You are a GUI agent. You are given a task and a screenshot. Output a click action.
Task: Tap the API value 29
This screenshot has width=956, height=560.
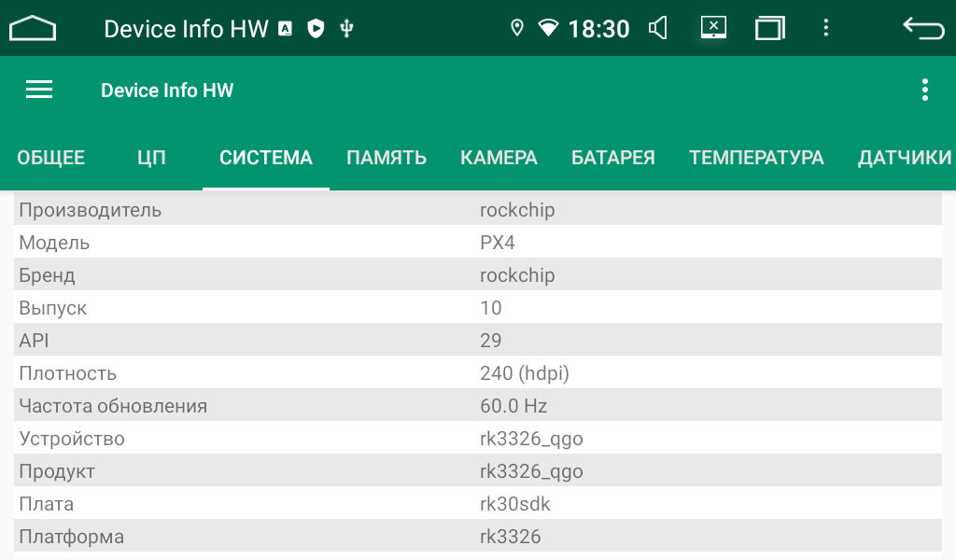491,341
